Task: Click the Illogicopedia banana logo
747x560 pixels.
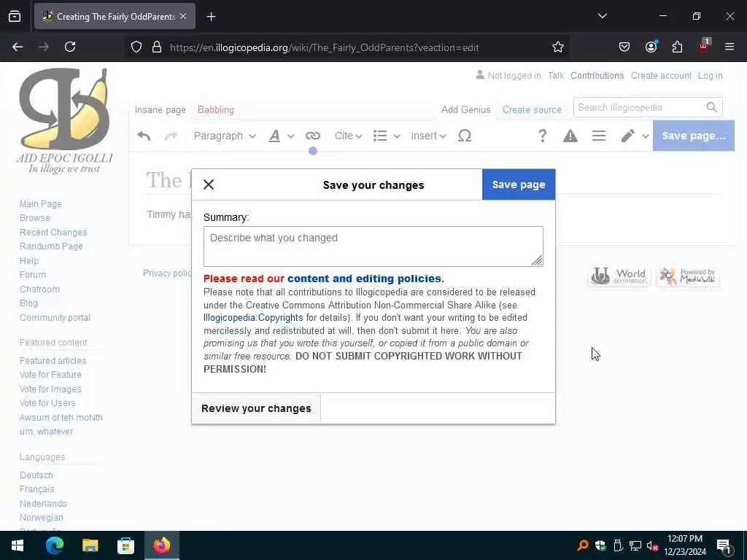Action: (64, 120)
